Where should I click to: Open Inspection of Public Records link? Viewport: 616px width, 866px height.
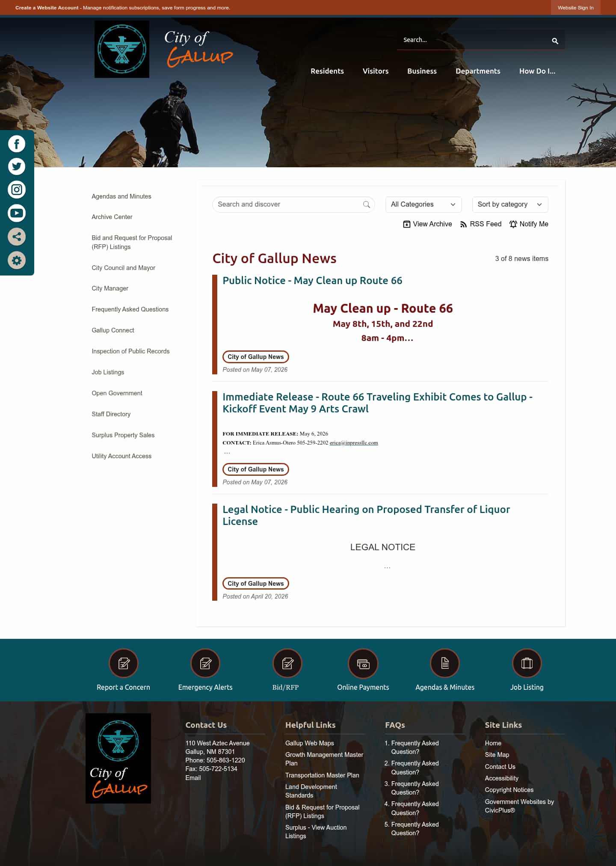[130, 351]
